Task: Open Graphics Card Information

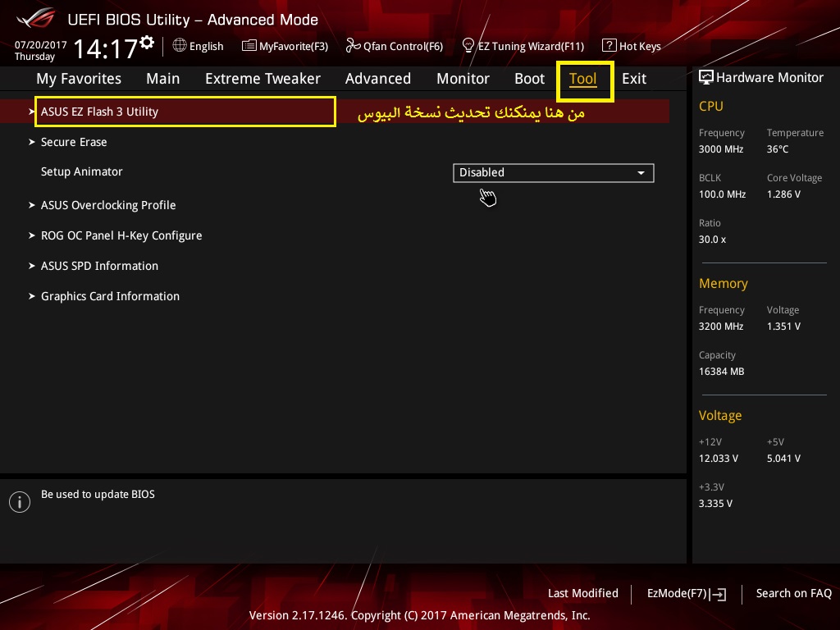Action: 111,295
